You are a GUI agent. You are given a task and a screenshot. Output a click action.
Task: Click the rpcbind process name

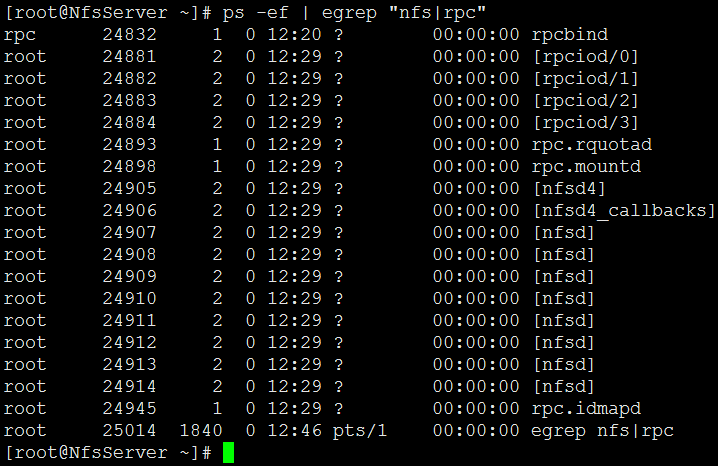(570, 35)
